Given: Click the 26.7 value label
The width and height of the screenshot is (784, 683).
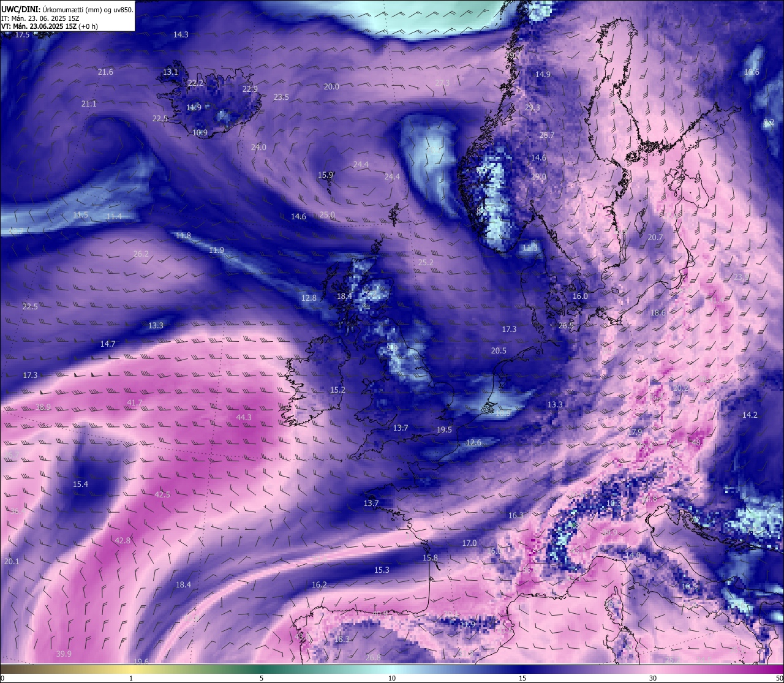Looking at the screenshot, I should tap(546, 135).
